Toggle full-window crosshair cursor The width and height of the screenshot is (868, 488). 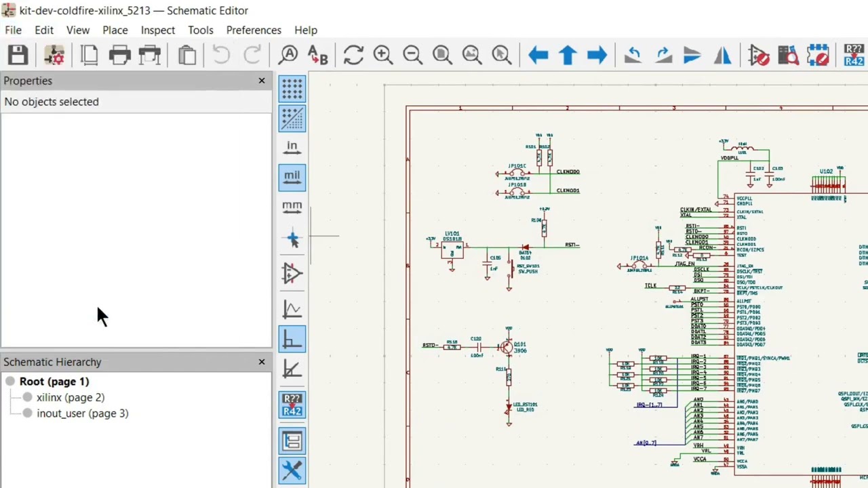pyautogui.click(x=292, y=239)
